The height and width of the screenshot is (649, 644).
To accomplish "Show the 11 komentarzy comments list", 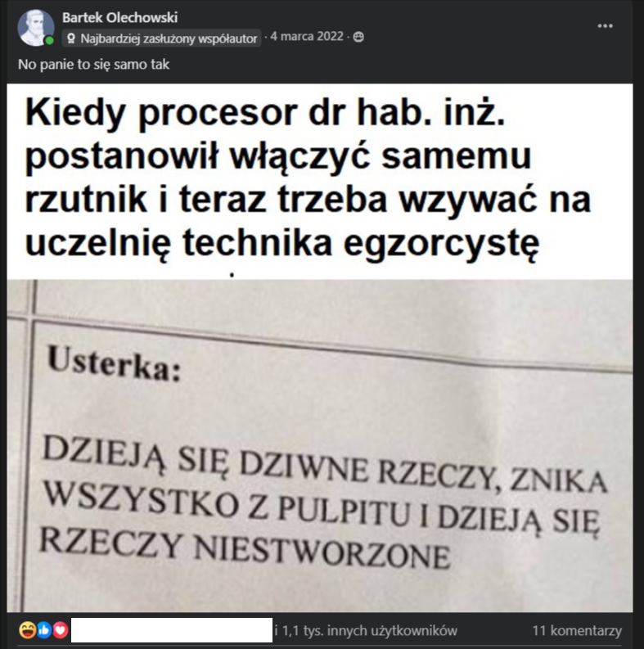I will point(577,631).
